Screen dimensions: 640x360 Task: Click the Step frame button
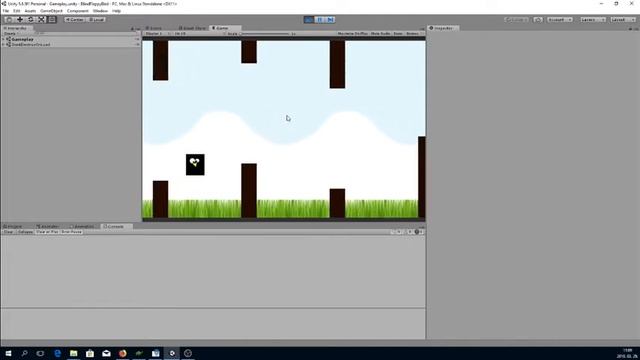(x=331, y=20)
